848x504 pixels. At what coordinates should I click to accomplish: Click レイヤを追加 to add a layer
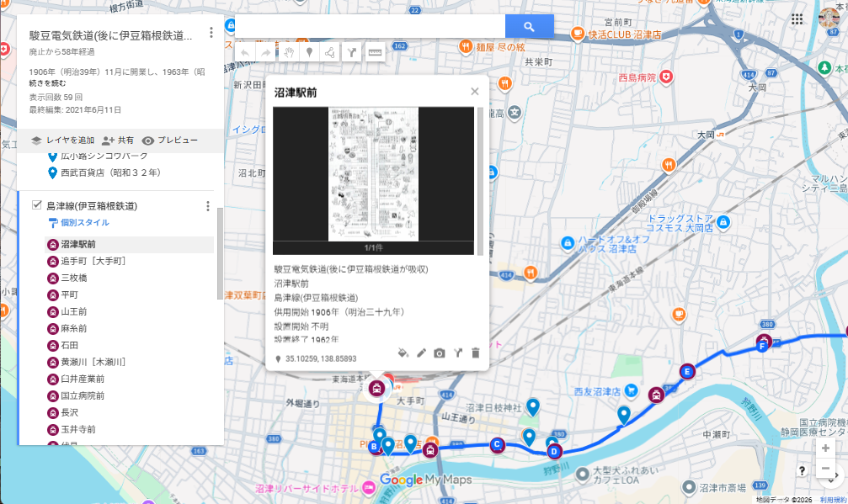62,141
